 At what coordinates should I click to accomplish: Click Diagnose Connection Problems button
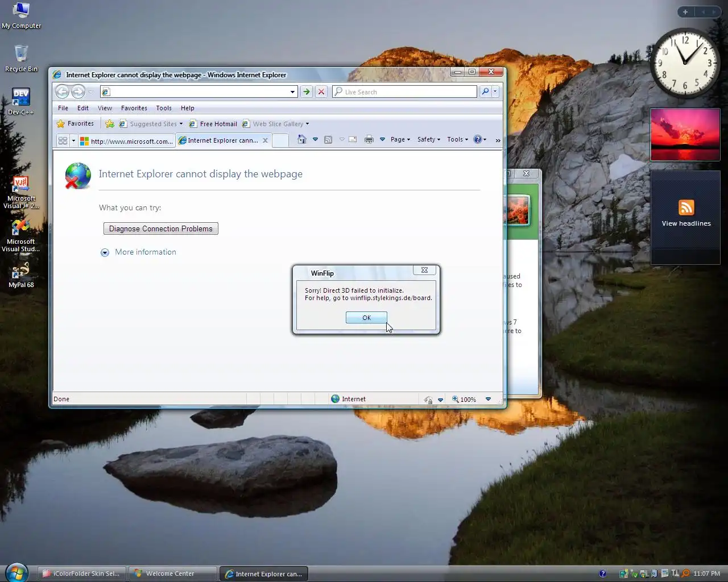pos(161,228)
